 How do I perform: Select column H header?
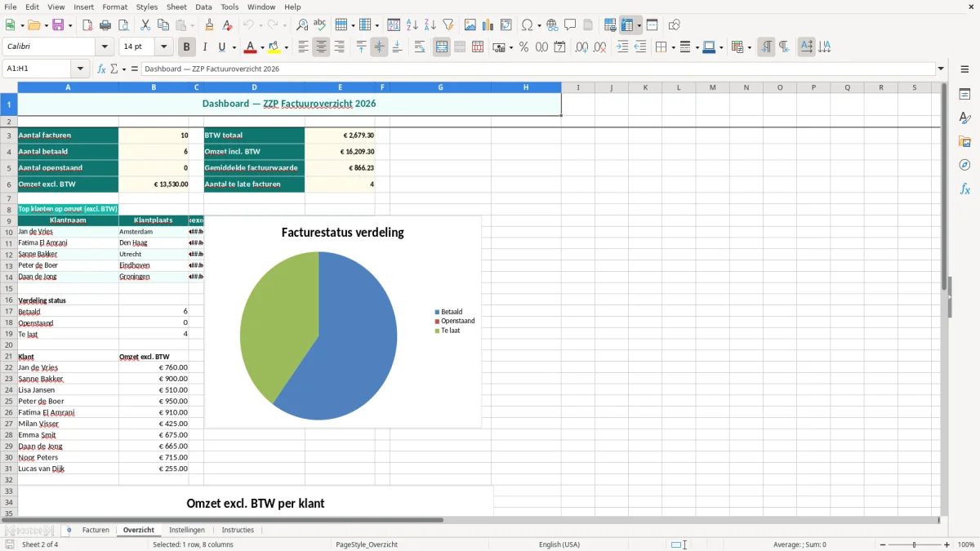(526, 87)
